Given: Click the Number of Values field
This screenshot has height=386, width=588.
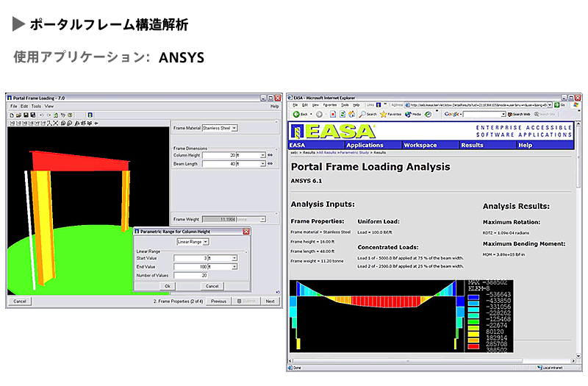Looking at the screenshot, I should coord(190,275).
